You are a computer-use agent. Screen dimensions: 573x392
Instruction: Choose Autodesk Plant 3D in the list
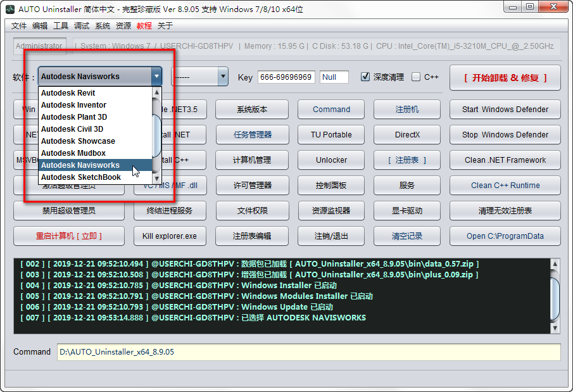tap(95, 117)
